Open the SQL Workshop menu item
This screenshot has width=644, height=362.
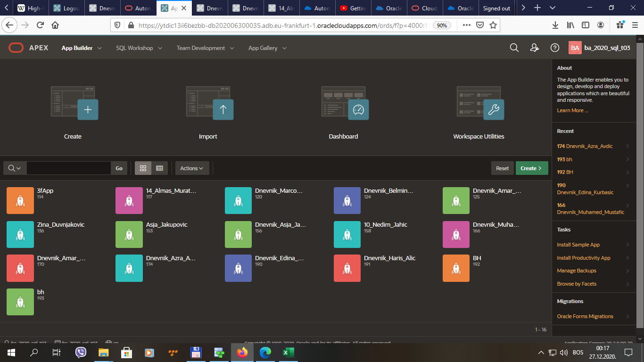coord(134,48)
